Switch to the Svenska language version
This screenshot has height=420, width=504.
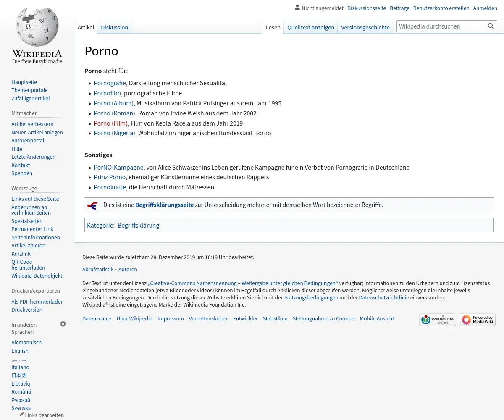click(x=21, y=408)
